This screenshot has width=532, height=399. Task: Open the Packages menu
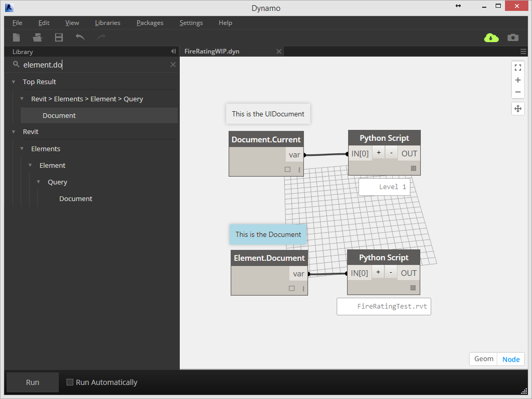[150, 23]
